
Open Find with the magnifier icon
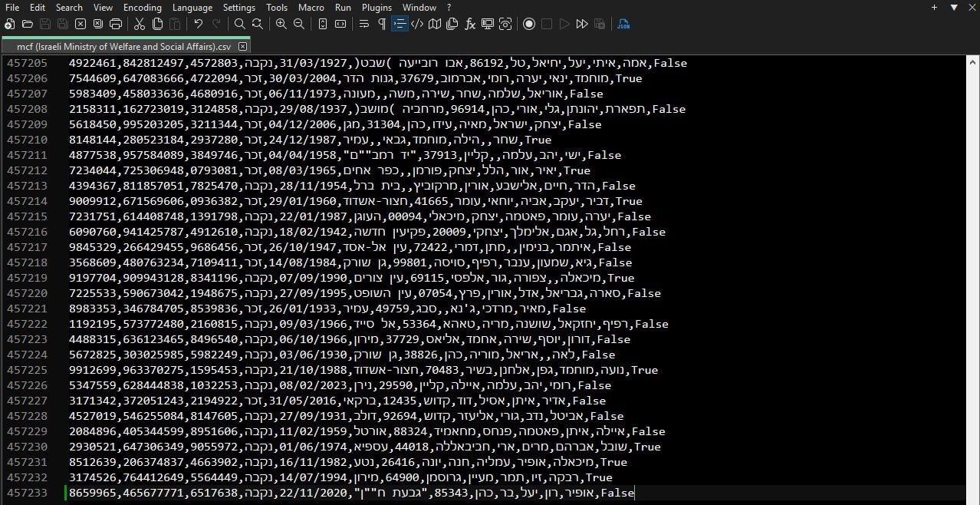(239, 24)
